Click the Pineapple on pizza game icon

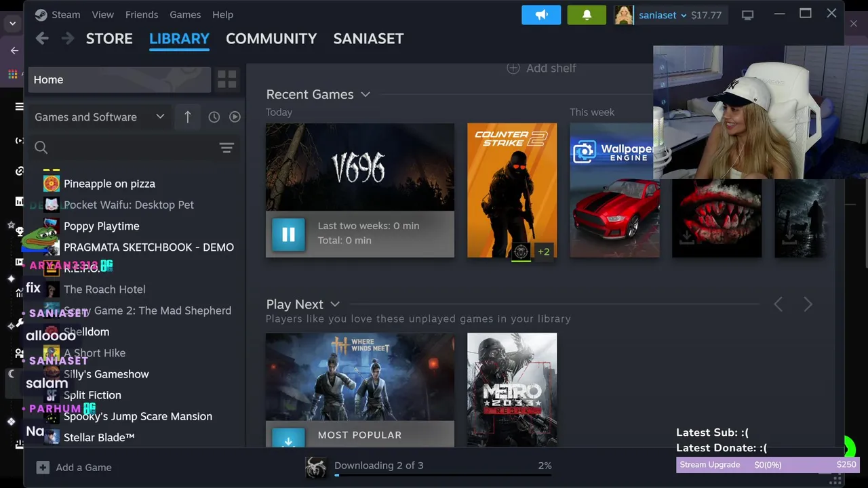click(x=52, y=184)
